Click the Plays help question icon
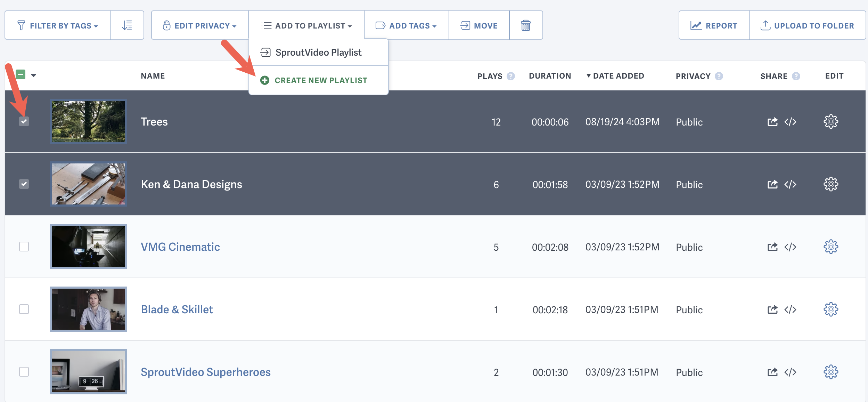Viewport: 868px width, 402px height. coord(510,76)
